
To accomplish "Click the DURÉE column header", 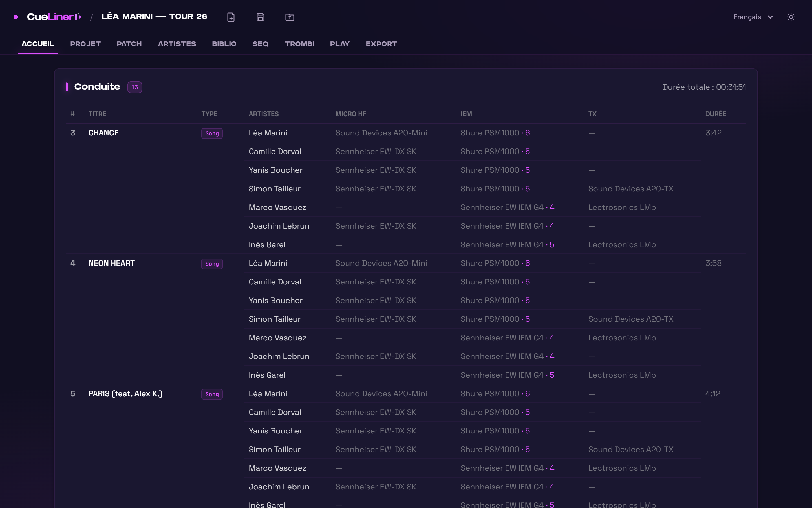I will point(716,114).
